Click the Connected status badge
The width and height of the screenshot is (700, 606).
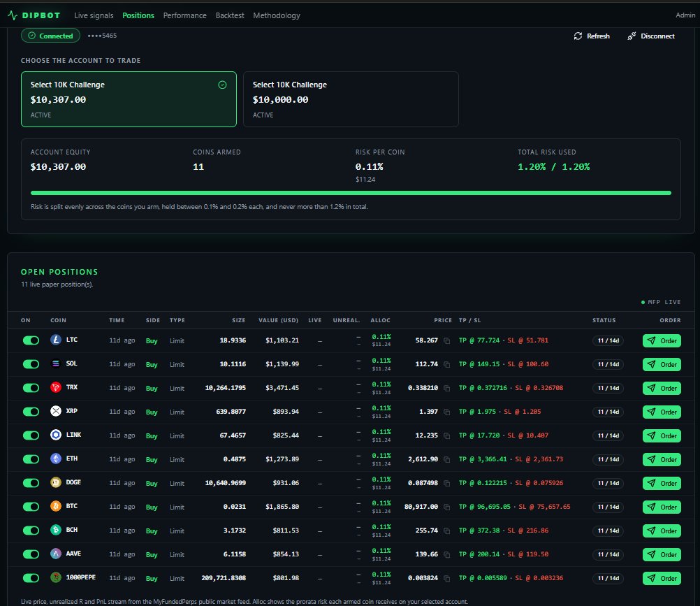[x=50, y=36]
